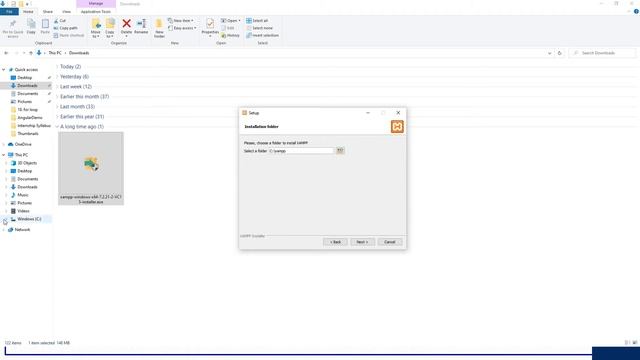Viewport: 640px width, 360px height.
Task: Click Paste shortcut in the ribbon
Action: (69, 36)
